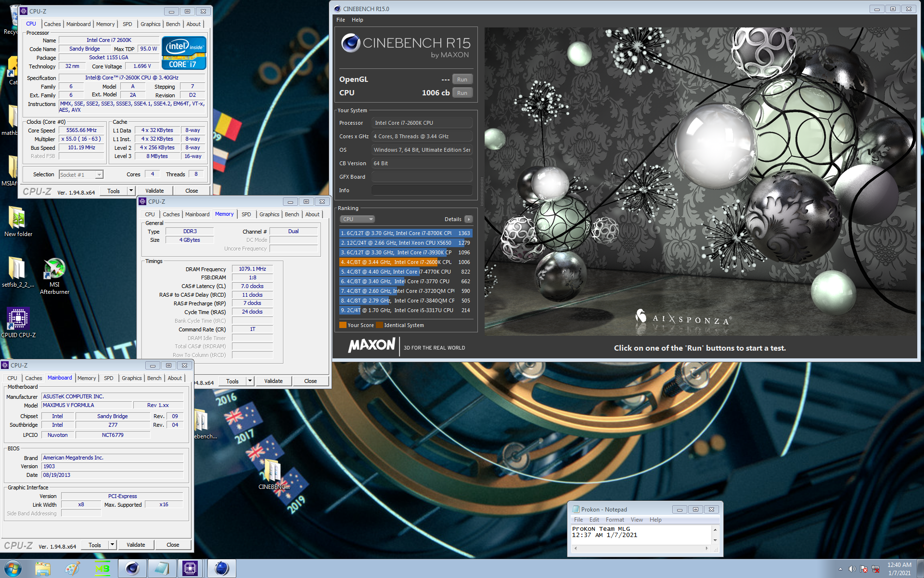Click motherboard model MAXIMUS V FORMULA
This screenshot has height=578, width=924.
coord(87,405)
